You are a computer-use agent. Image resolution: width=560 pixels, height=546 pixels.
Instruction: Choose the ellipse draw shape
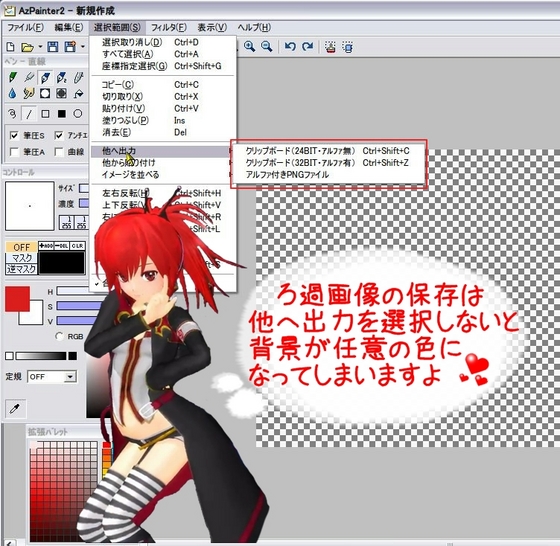click(x=78, y=114)
